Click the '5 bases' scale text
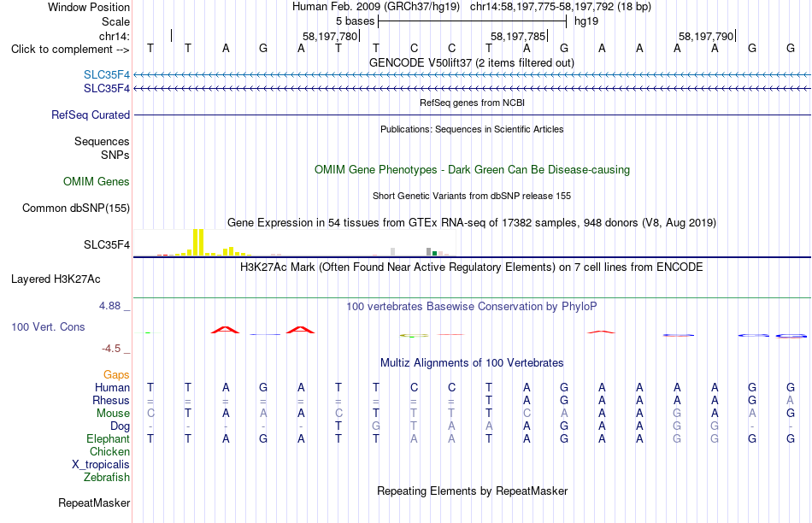Viewport: 812px width, 523px height. pos(356,21)
